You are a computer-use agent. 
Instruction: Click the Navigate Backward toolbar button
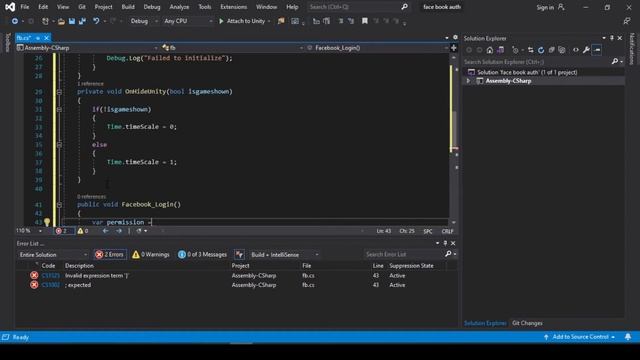click(15, 21)
